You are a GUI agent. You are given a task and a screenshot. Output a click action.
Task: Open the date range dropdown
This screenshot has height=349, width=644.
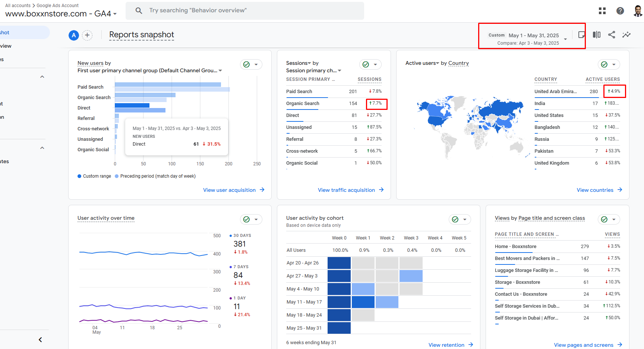[565, 39]
